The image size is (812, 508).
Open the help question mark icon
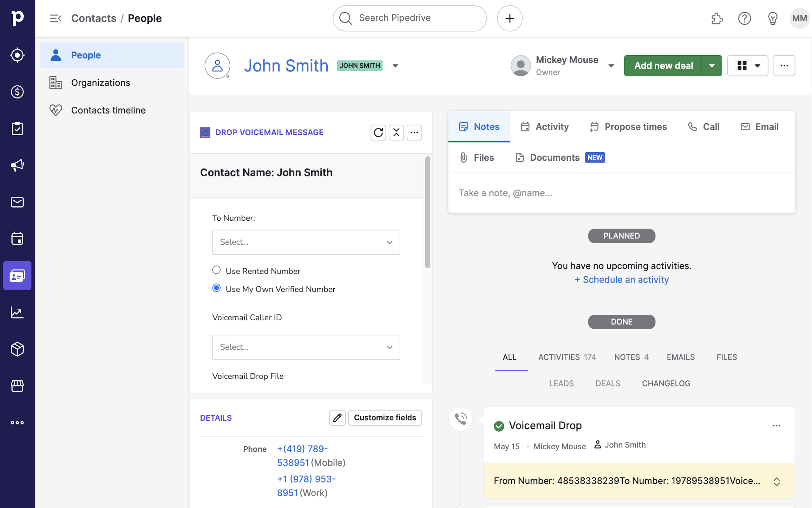point(744,18)
